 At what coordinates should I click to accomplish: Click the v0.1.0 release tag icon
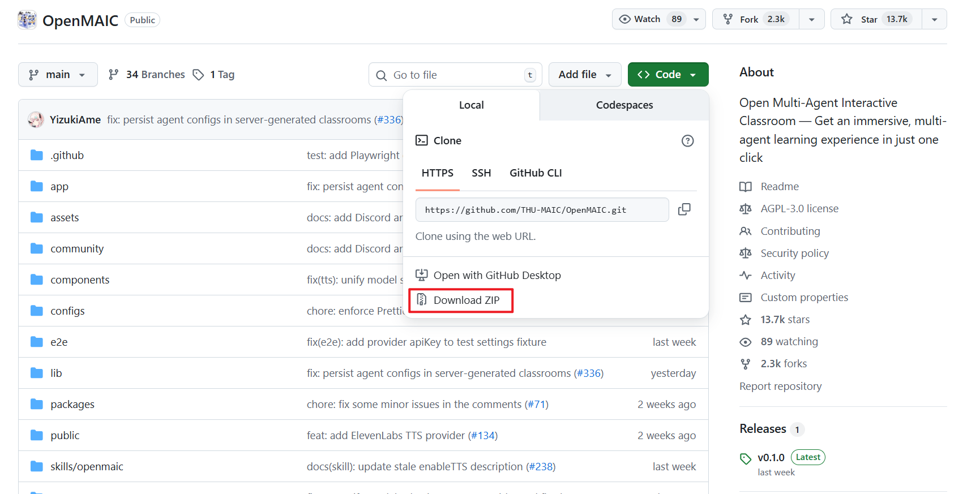(746, 458)
